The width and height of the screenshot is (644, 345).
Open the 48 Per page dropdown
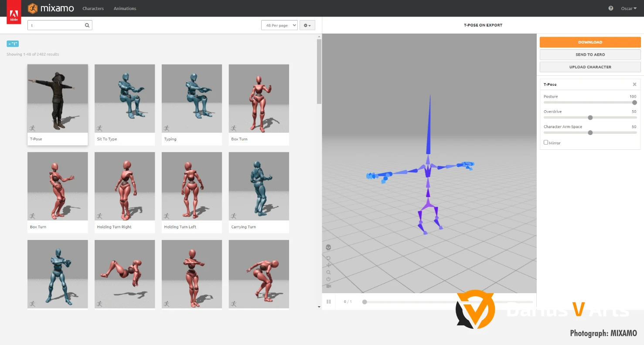[279, 25]
